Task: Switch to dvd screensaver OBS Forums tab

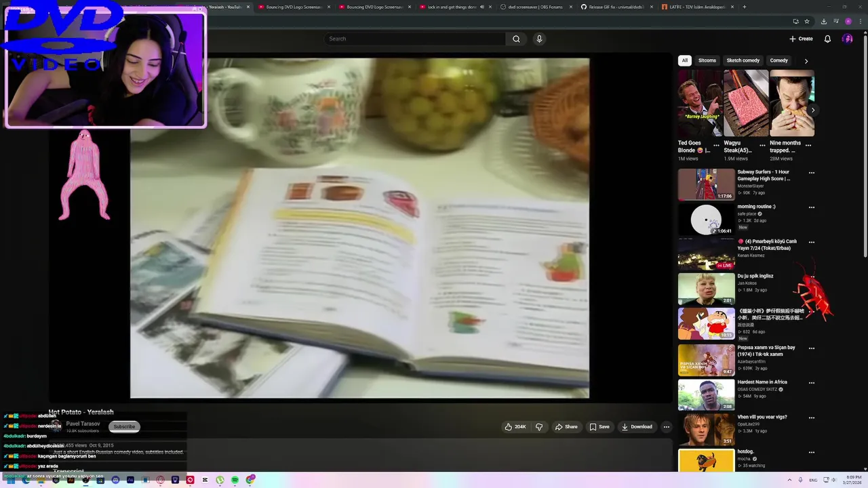Action: click(536, 7)
